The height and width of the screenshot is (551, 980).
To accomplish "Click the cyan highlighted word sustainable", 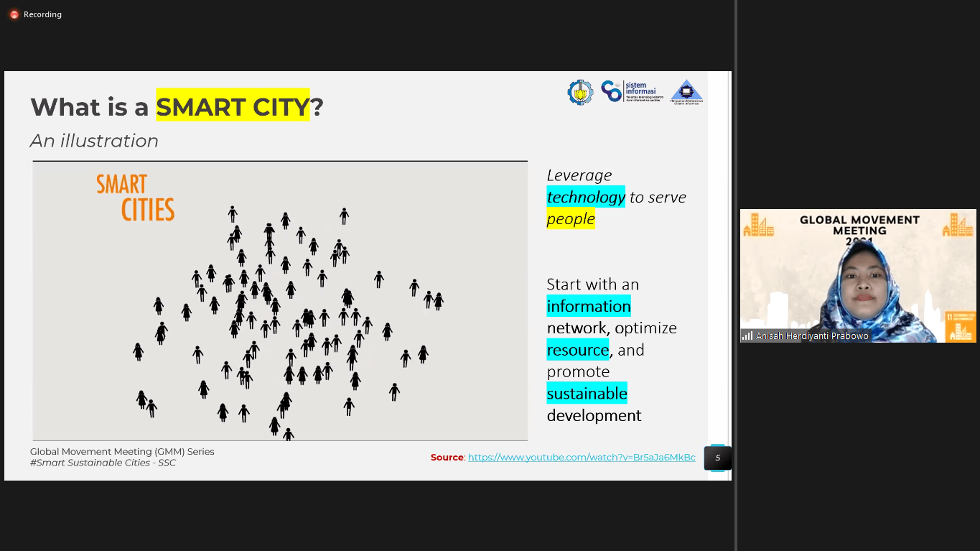I will coord(587,393).
